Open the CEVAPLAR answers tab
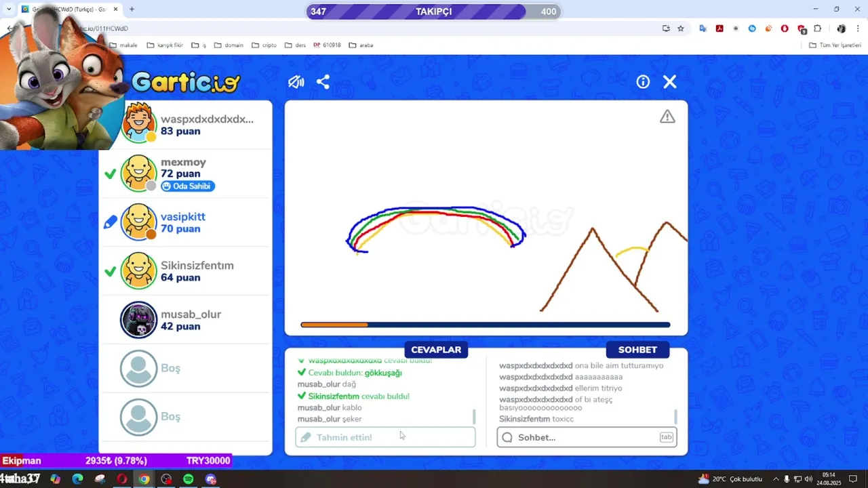868x488 pixels. click(x=436, y=350)
